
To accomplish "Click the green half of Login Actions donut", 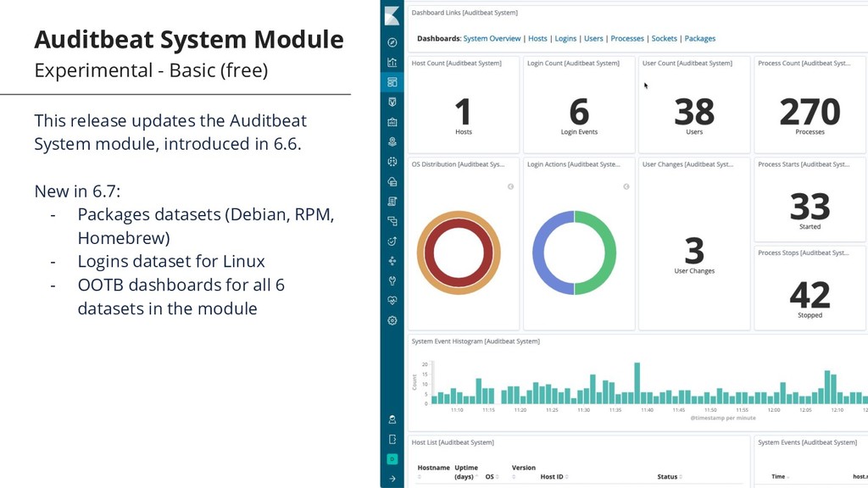I will [x=610, y=252].
